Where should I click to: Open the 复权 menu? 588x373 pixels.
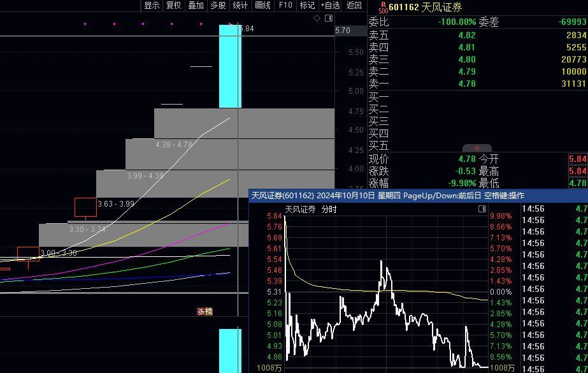pos(174,5)
